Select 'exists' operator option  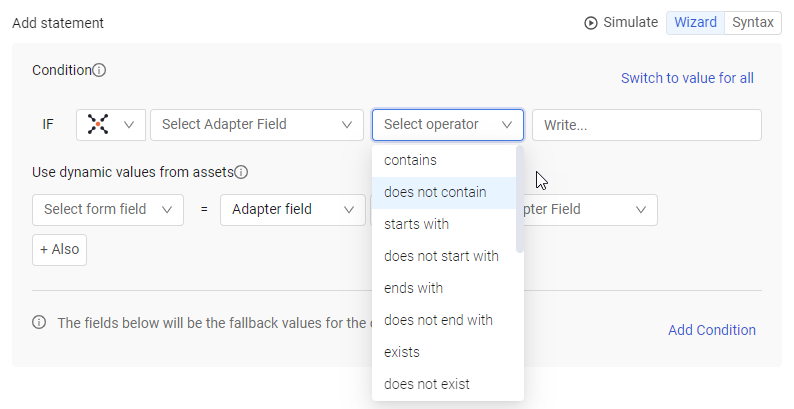tap(402, 352)
